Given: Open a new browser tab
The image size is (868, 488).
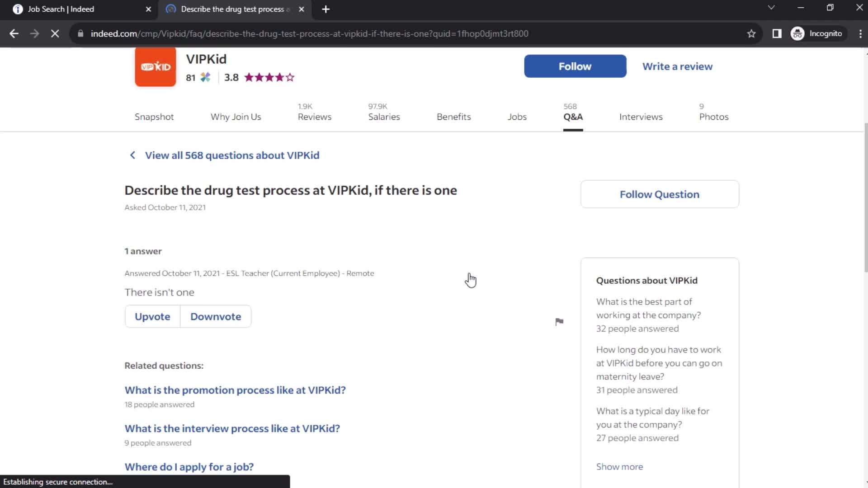Looking at the screenshot, I should pyautogui.click(x=325, y=9).
